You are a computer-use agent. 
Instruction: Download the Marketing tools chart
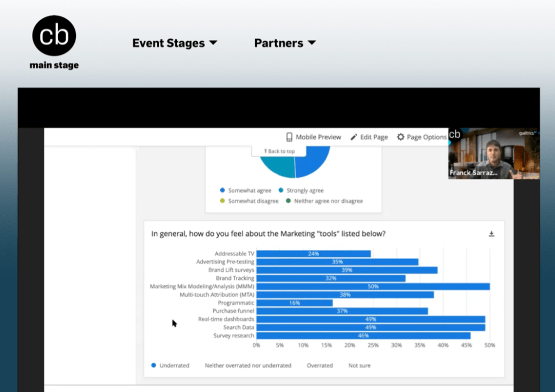click(x=492, y=234)
